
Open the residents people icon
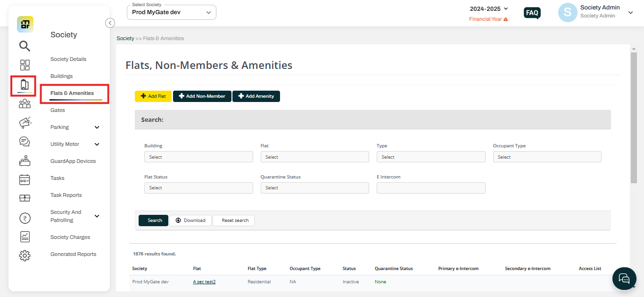(x=25, y=104)
